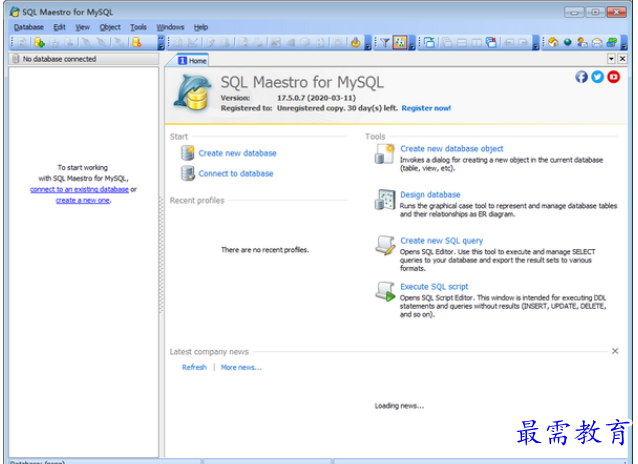
Task: Click the support person toolbar icon
Action: coord(582,42)
